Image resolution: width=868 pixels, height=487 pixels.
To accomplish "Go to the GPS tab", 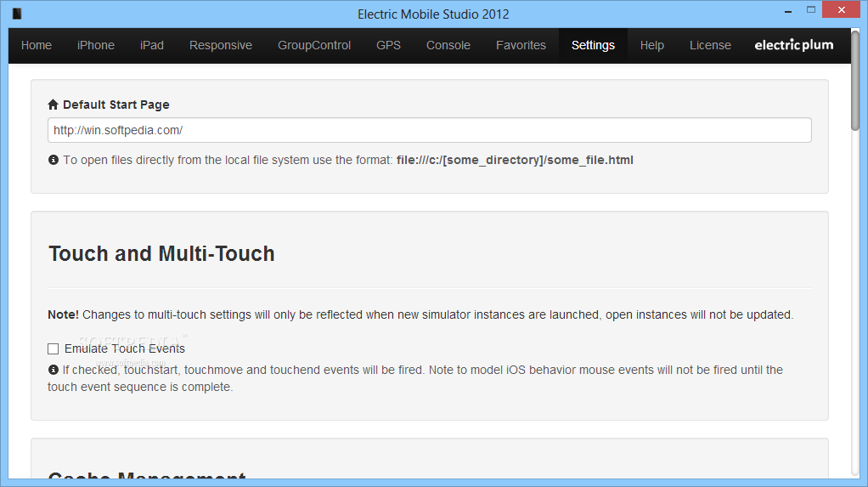I will tap(389, 45).
